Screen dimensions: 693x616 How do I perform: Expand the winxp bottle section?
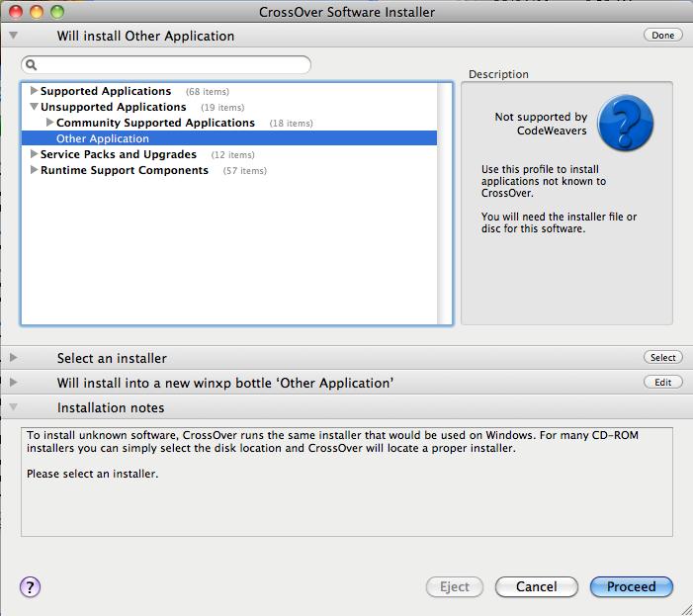[13, 382]
